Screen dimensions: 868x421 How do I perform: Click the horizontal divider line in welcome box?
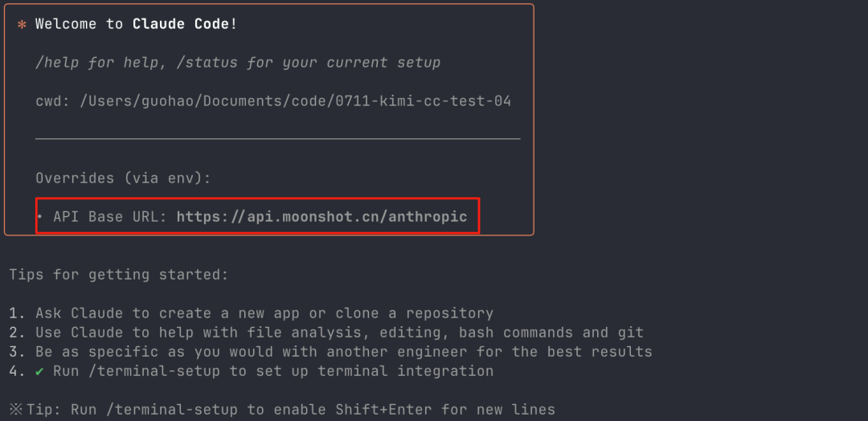[278, 139]
